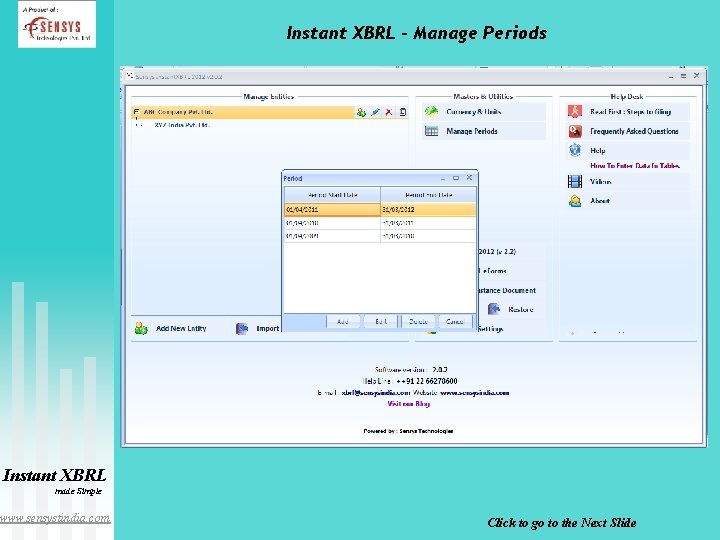Open Read First: Steps to filing
The height and width of the screenshot is (540, 720).
tap(630, 112)
